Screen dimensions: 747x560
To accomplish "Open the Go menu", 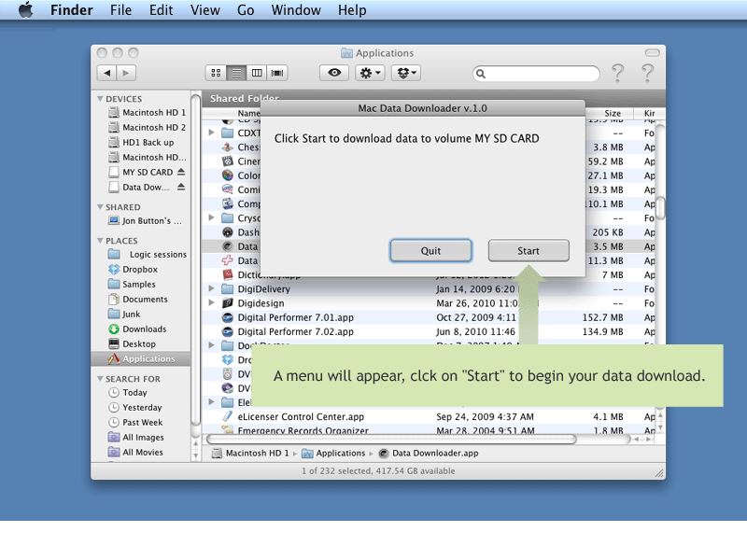I will point(246,10).
